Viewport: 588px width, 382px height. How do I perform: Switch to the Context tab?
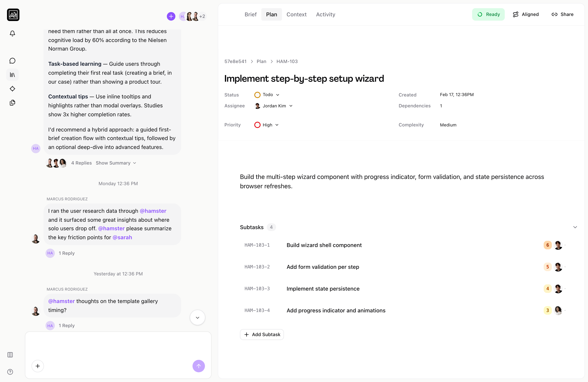296,14
